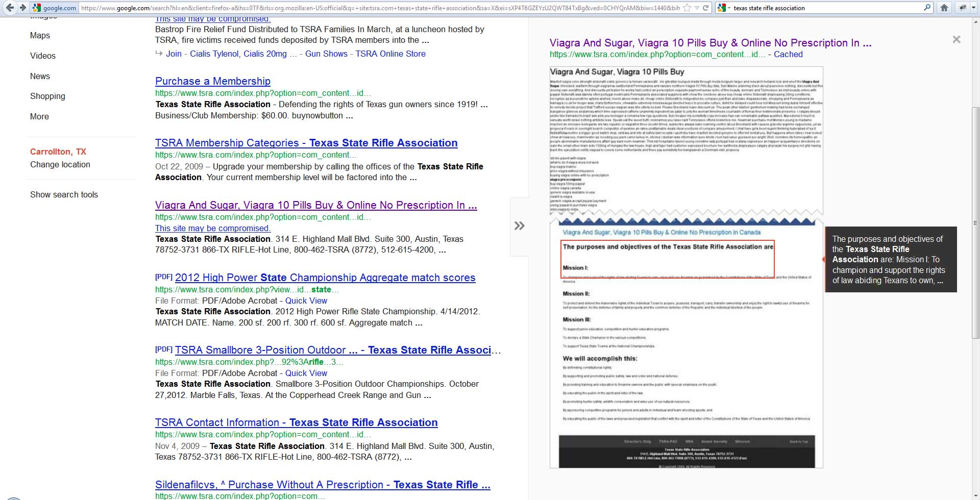
Task: Click Show search tools
Action: tap(64, 194)
